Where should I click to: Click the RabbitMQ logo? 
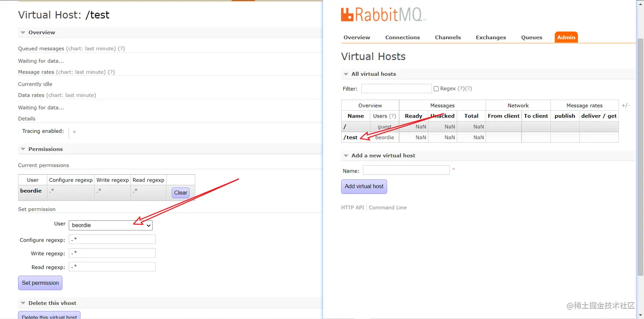(x=383, y=14)
